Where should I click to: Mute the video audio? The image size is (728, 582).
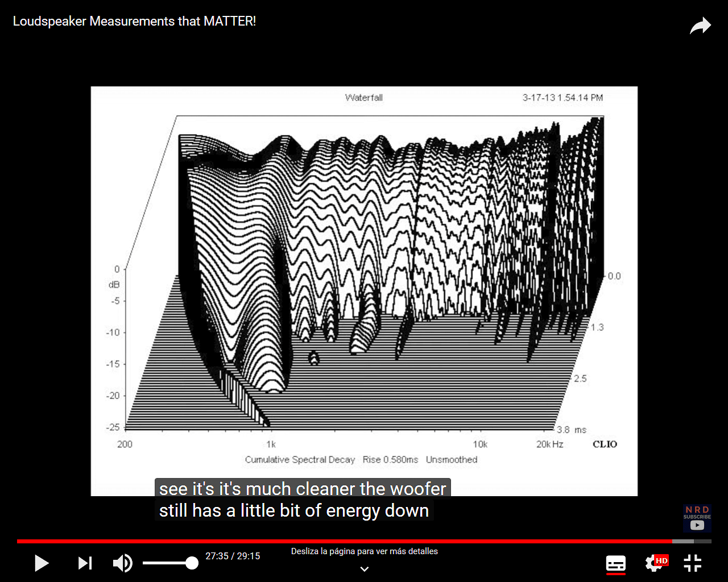click(x=122, y=563)
